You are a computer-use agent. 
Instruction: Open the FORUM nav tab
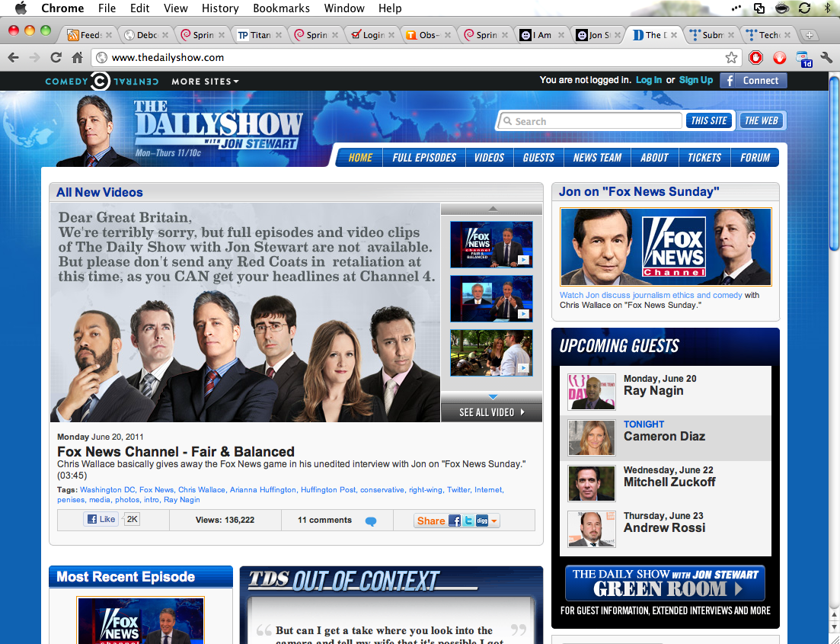755,158
